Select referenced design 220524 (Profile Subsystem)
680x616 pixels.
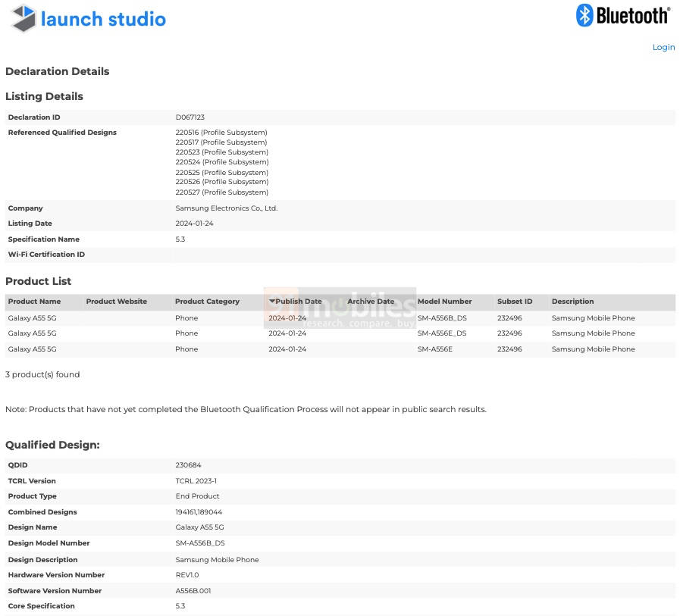[222, 162]
